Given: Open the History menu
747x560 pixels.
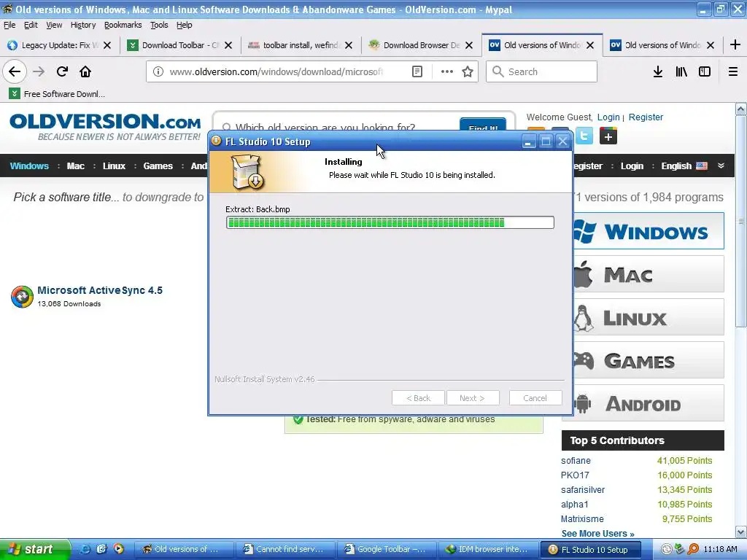Looking at the screenshot, I should [x=83, y=25].
